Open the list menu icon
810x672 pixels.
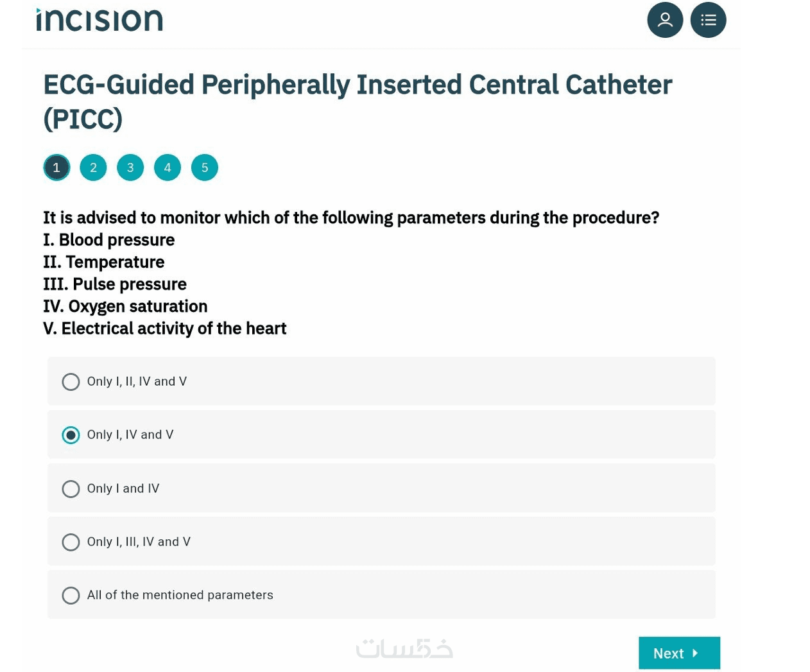click(x=708, y=20)
